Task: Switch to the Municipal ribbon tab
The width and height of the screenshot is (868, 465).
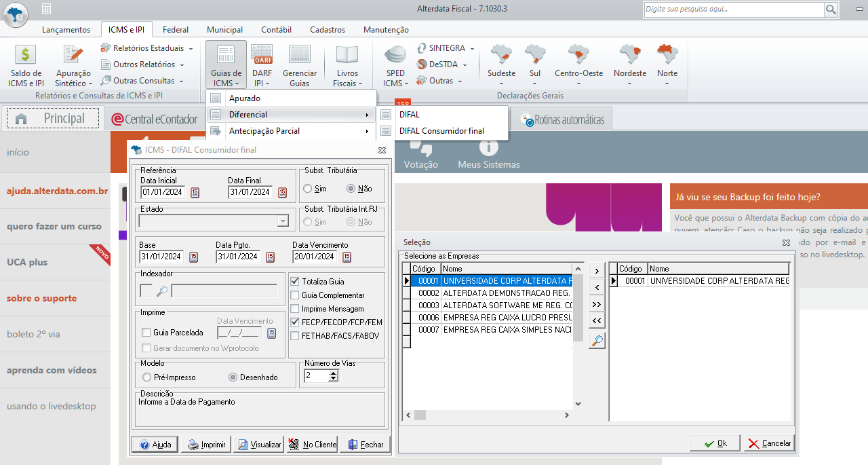Action: [x=224, y=30]
